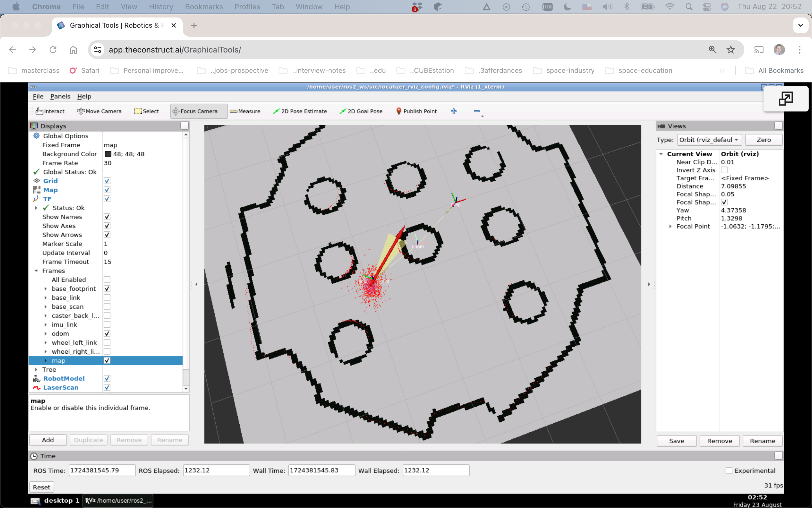This screenshot has height=508, width=812.
Task: Click Save in the Views panel
Action: [x=676, y=441]
